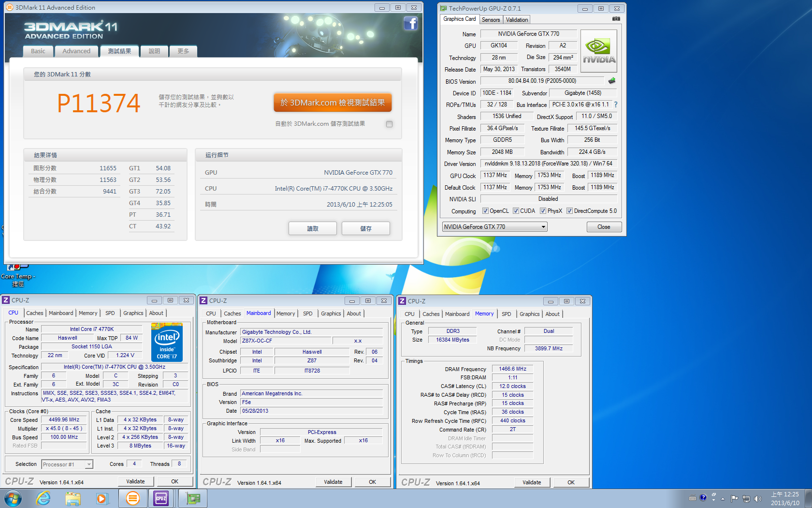This screenshot has height=508, width=812.
Task: Toggle auto-save results to 3DMark.com checkbox
Action: click(x=390, y=124)
